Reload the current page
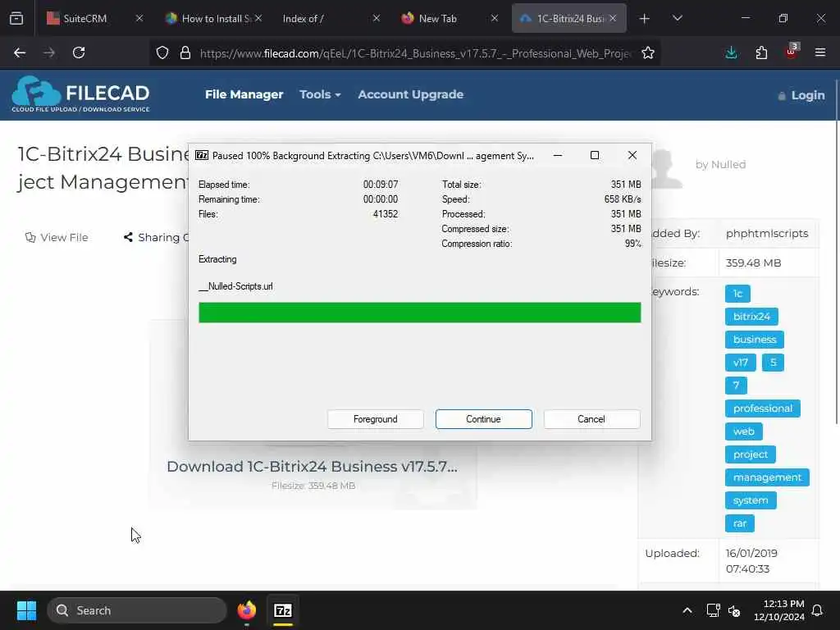Image resolution: width=840 pixels, height=630 pixels. 79,52
